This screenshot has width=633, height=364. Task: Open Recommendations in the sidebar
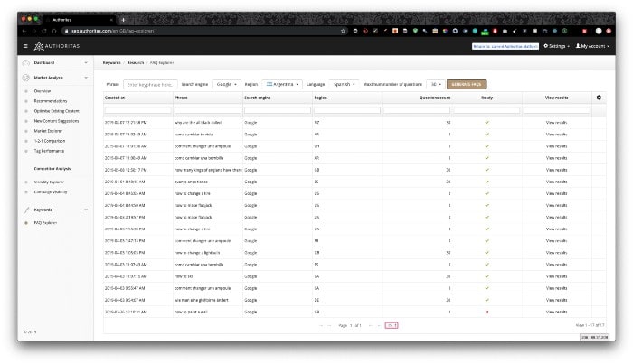pyautogui.click(x=51, y=101)
